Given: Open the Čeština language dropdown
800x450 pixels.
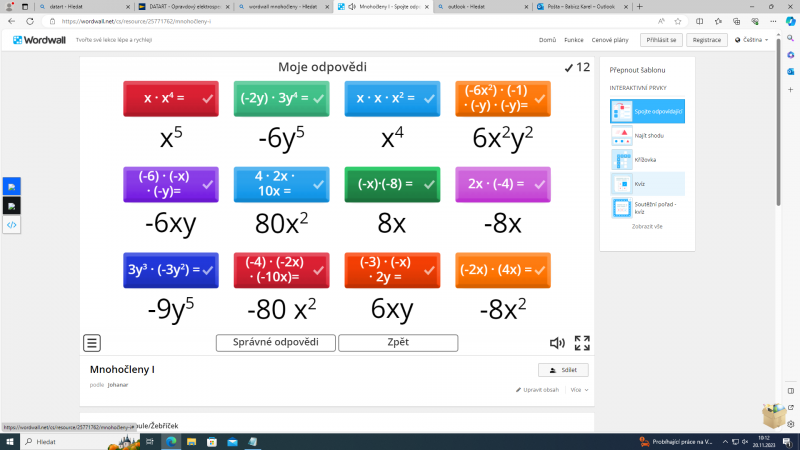Looking at the screenshot, I should (751, 40).
